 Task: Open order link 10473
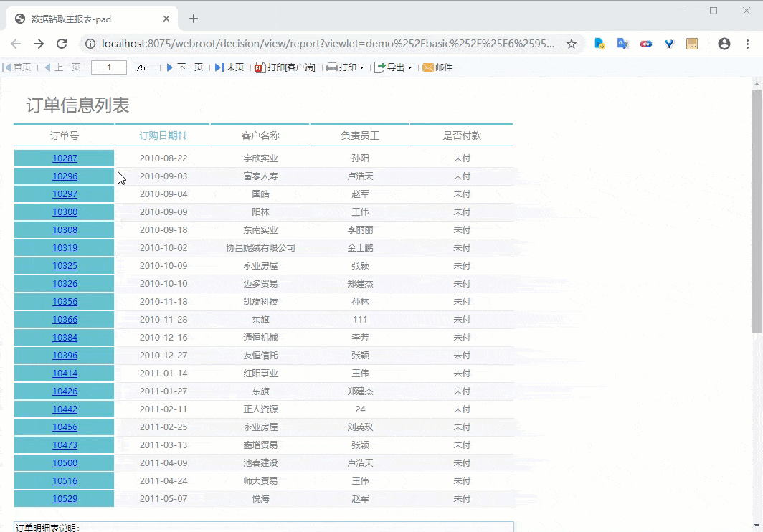click(65, 445)
